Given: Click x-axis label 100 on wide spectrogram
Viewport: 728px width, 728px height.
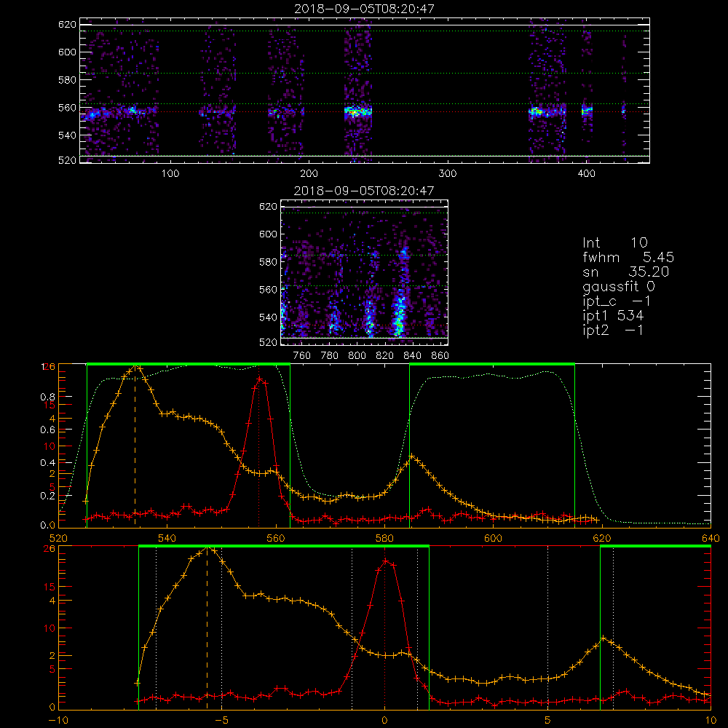Looking at the screenshot, I should tap(170, 174).
